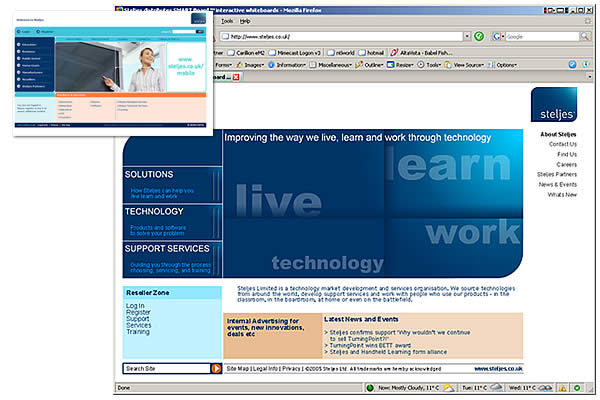
Task: Click the orange Search Site arrow button
Action: pos(216,368)
